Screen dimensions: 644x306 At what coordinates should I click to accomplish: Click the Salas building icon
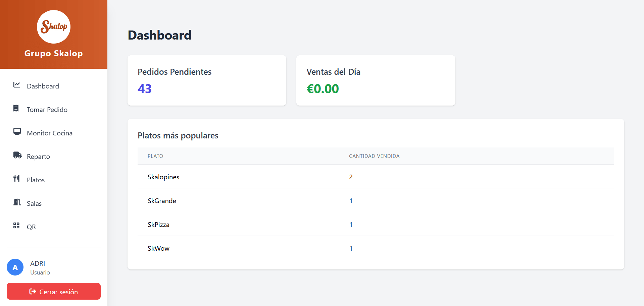pyautogui.click(x=16, y=202)
